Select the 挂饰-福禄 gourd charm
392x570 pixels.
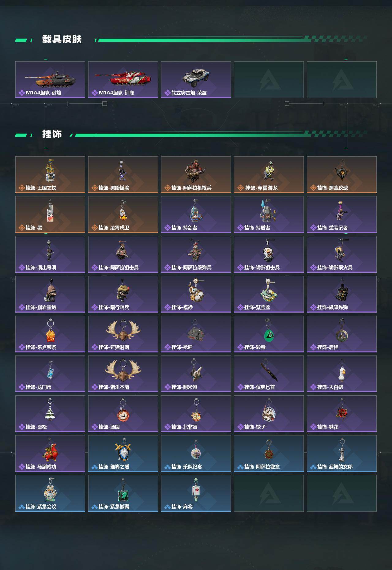(196, 294)
